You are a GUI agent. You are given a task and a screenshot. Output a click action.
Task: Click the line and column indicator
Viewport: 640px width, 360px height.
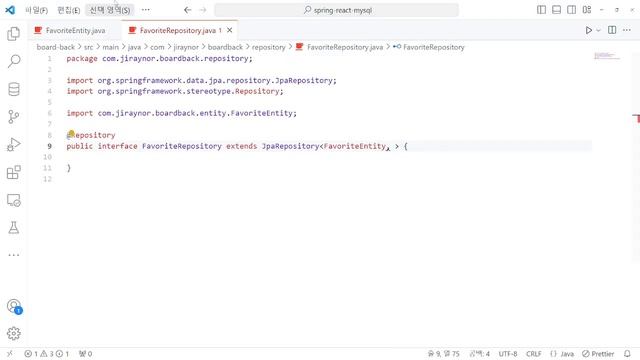[x=444, y=354]
